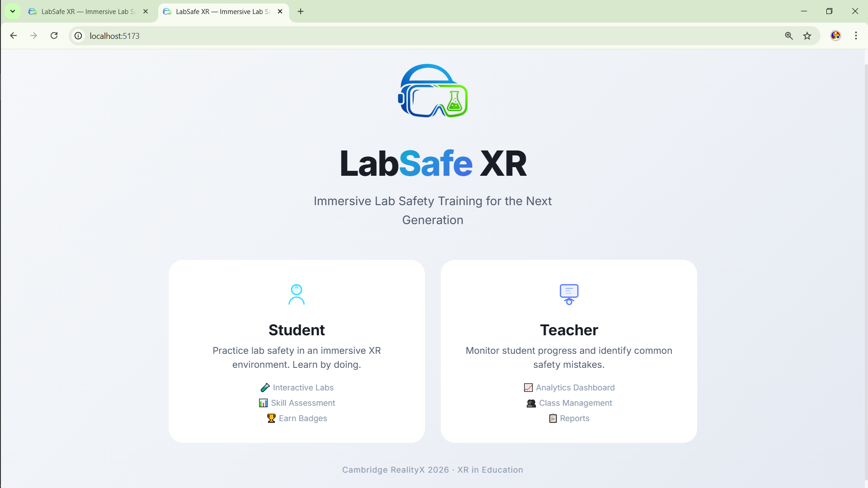Expand the tab search dropdown arrow

tap(13, 11)
